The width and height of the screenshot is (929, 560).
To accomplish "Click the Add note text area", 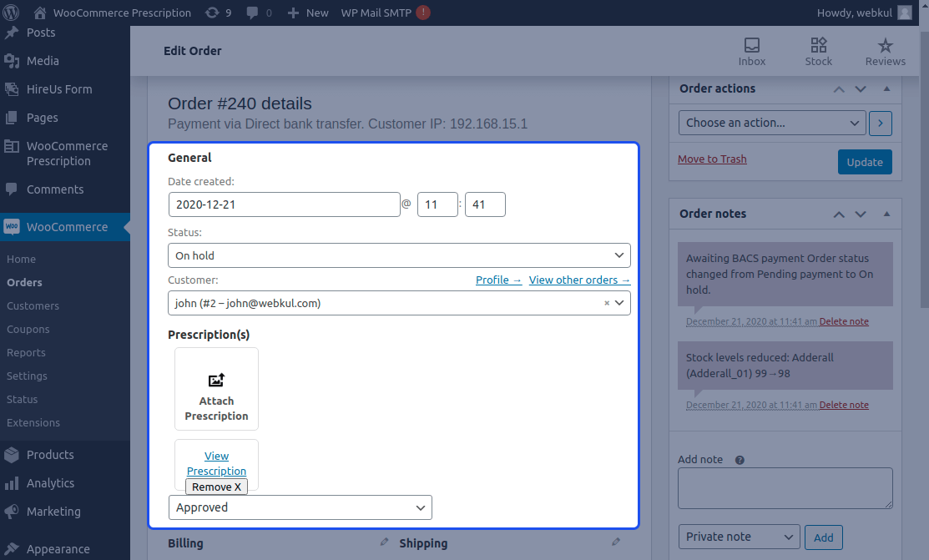I will click(x=785, y=488).
